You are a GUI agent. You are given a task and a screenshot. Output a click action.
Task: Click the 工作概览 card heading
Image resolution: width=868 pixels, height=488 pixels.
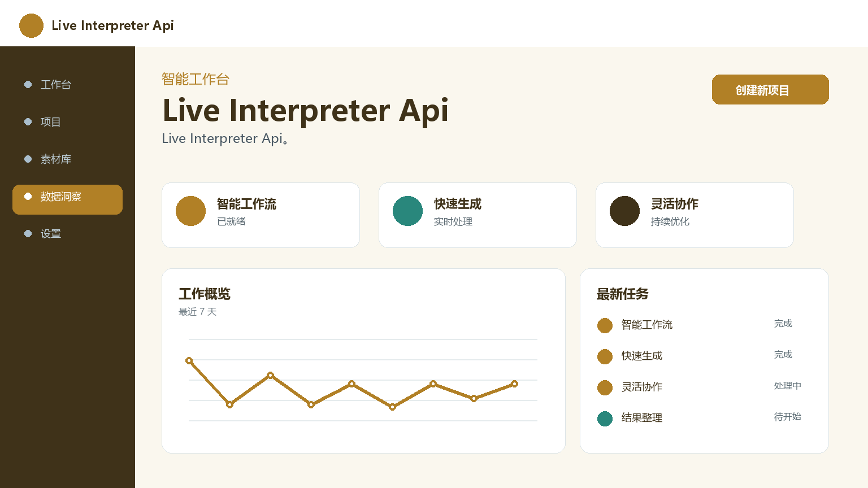205,294
